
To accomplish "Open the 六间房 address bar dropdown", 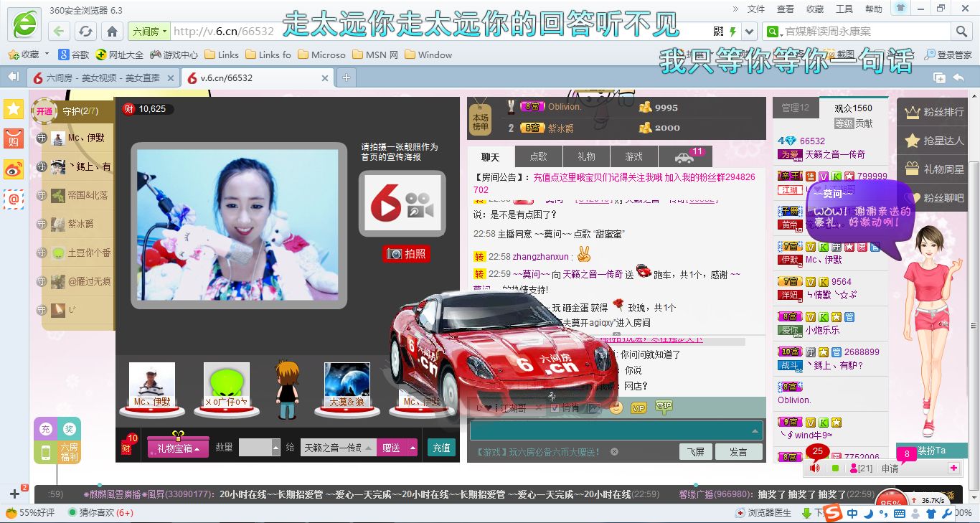I will pos(149,32).
